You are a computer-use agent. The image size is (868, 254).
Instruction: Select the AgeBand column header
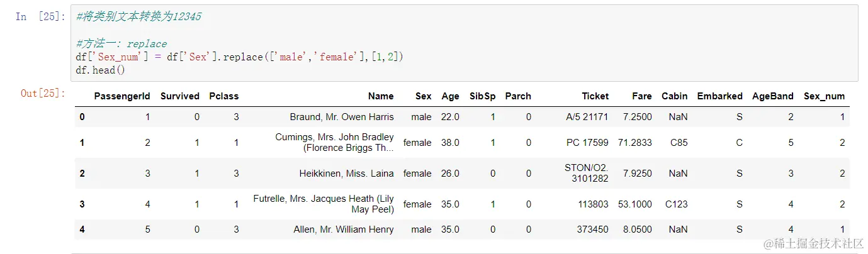772,96
